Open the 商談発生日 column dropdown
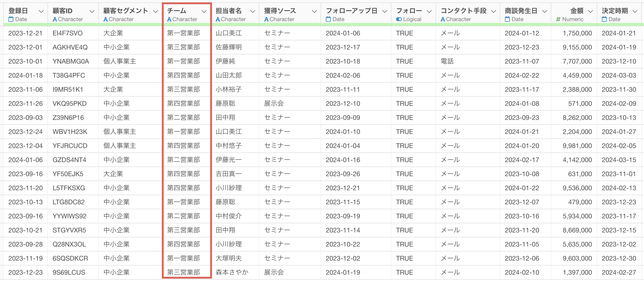The image size is (644, 281). click(545, 11)
